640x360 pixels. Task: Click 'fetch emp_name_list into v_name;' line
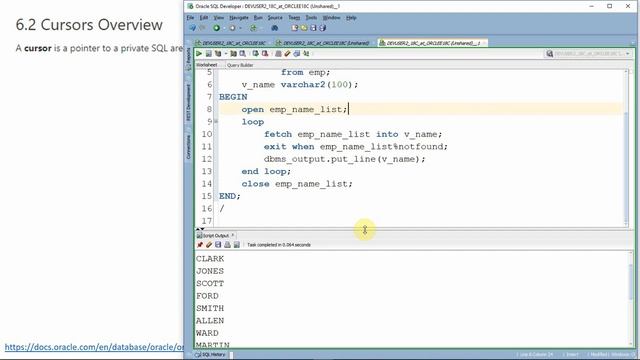pos(353,134)
